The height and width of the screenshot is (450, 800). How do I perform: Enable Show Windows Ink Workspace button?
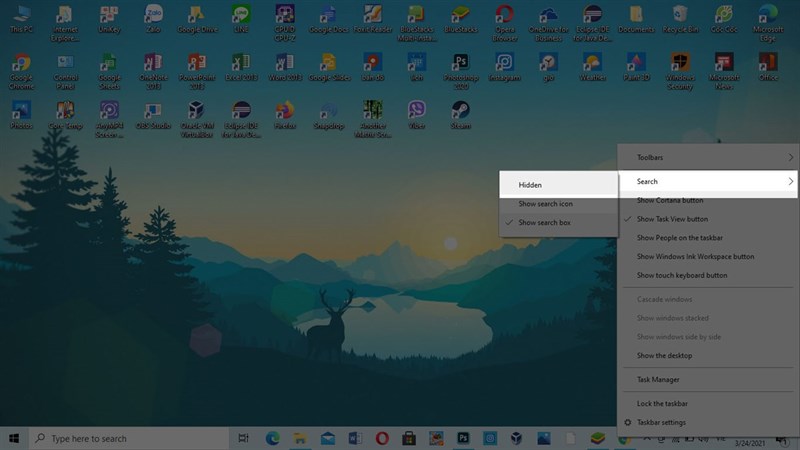[708, 257]
